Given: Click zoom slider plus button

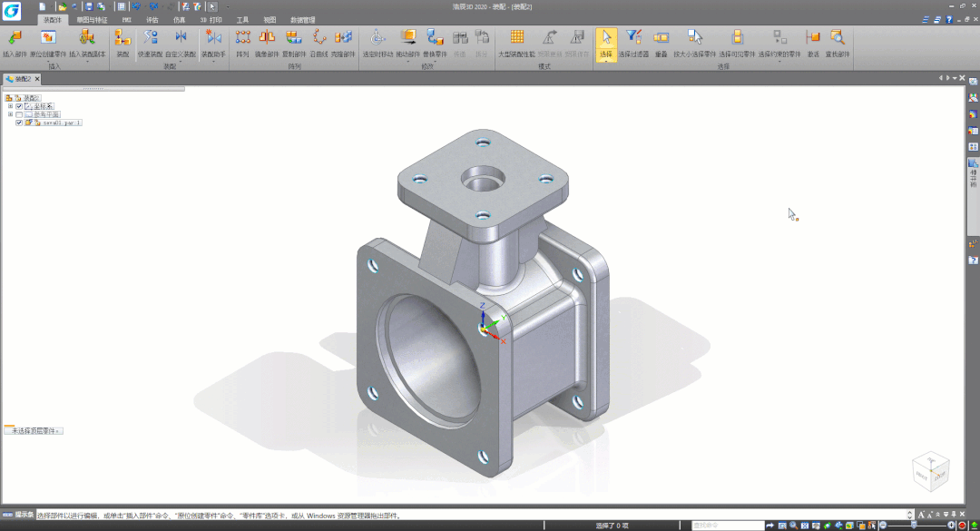Looking at the screenshot, I should click(951, 526).
